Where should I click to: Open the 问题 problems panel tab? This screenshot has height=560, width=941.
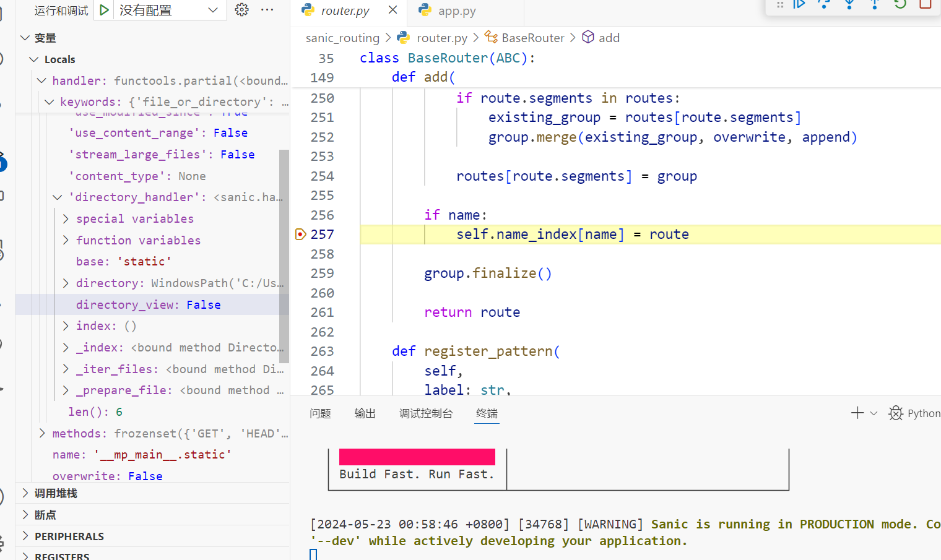(x=320, y=413)
